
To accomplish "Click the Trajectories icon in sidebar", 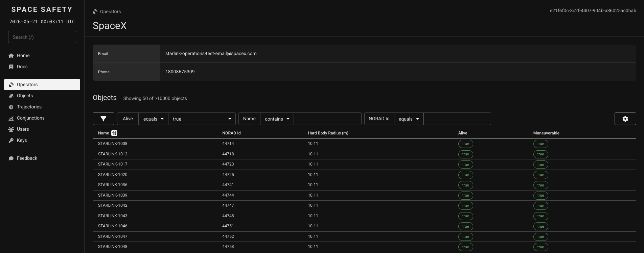I will tap(11, 107).
